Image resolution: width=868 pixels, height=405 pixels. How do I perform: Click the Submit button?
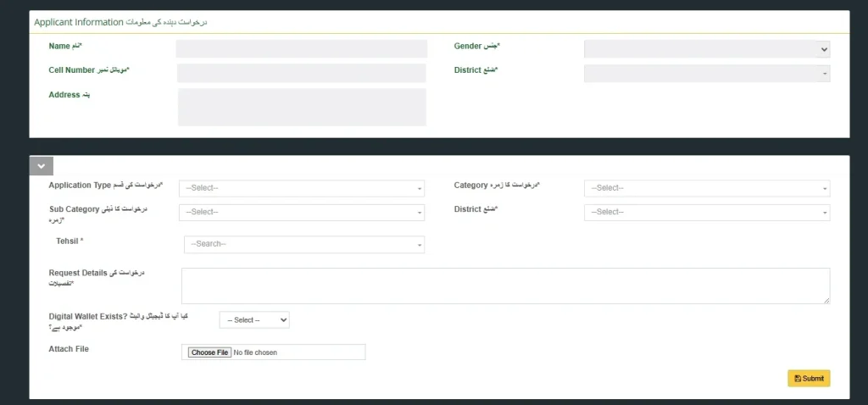point(809,379)
